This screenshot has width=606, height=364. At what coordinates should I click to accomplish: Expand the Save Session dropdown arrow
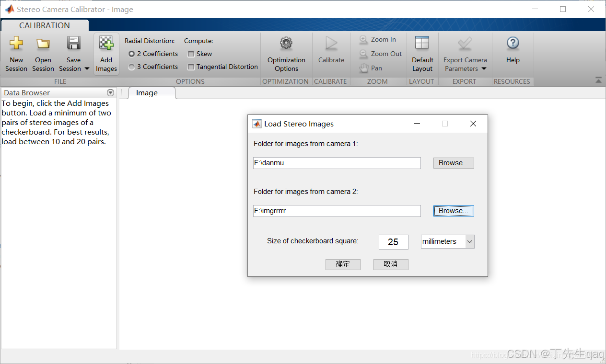click(87, 69)
